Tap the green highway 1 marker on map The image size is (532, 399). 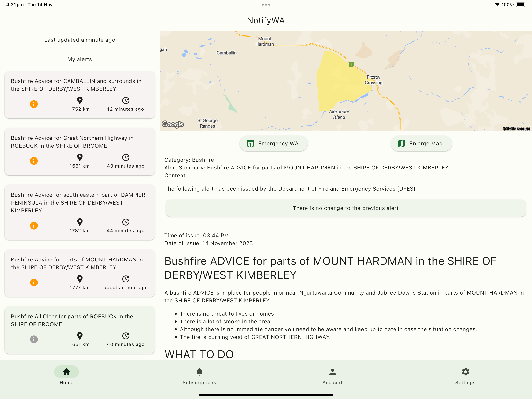351,64
